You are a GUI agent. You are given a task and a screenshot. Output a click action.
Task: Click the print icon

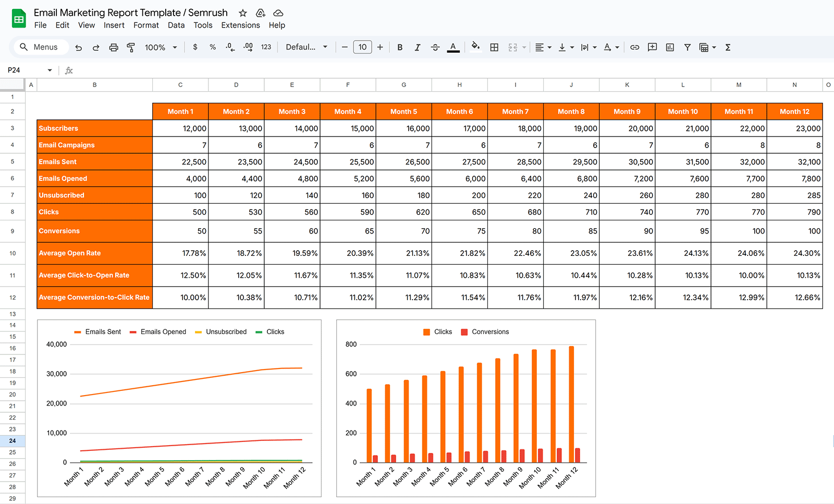[x=114, y=47]
